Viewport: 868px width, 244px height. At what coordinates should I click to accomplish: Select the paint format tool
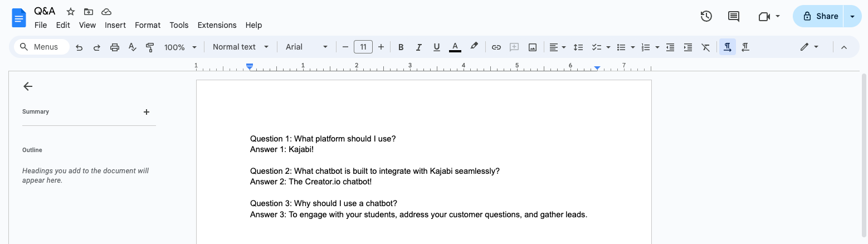click(150, 47)
